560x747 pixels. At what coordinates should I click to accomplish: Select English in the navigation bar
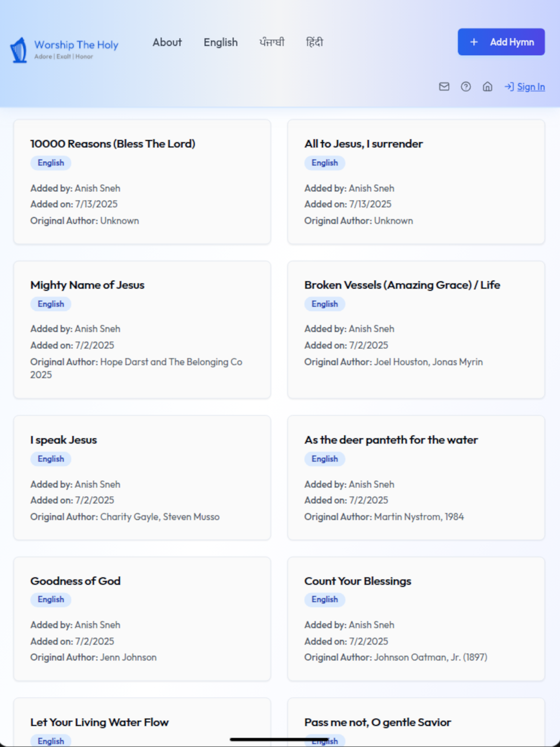[x=220, y=42]
